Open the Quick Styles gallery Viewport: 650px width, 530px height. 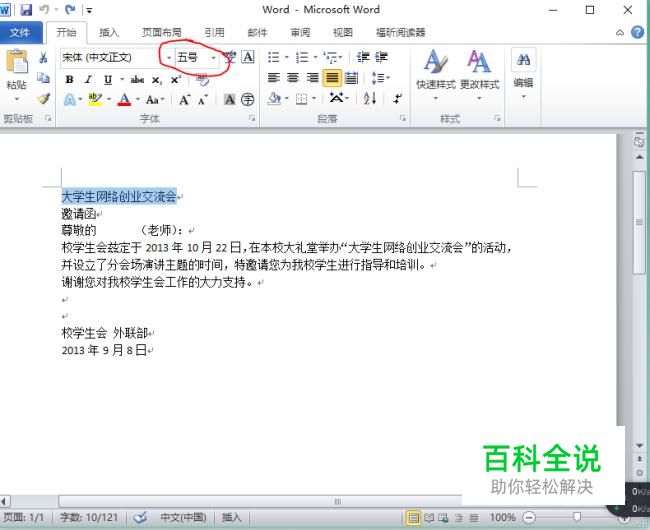[x=436, y=74]
